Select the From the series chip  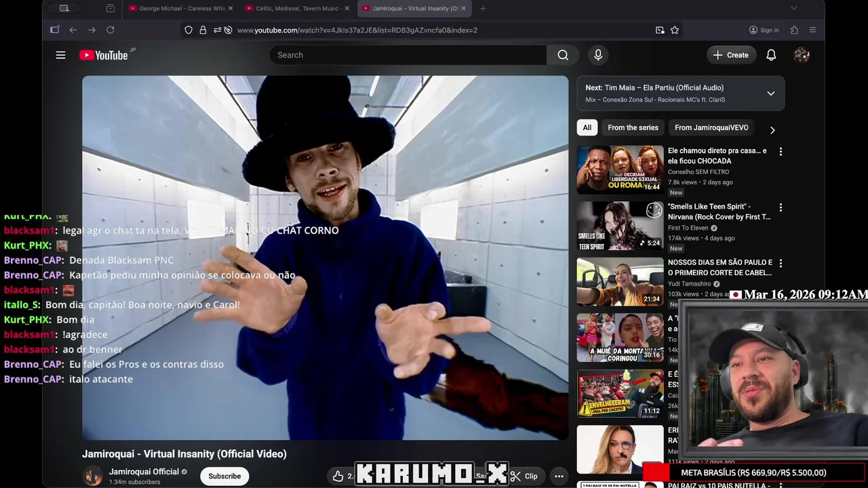coord(633,127)
